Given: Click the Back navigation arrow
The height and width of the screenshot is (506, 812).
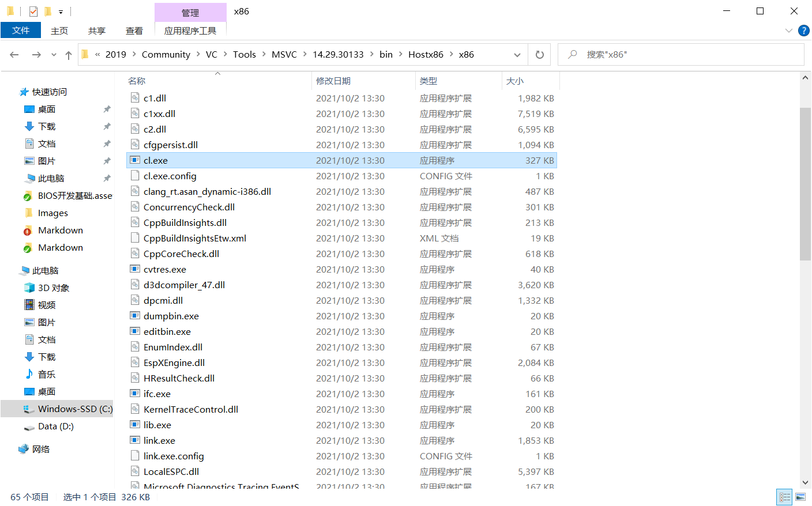Looking at the screenshot, I should pos(14,54).
